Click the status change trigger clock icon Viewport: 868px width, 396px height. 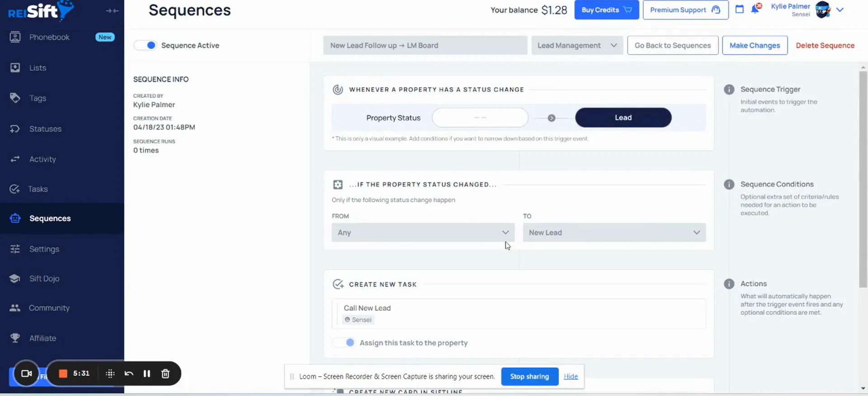(x=338, y=90)
